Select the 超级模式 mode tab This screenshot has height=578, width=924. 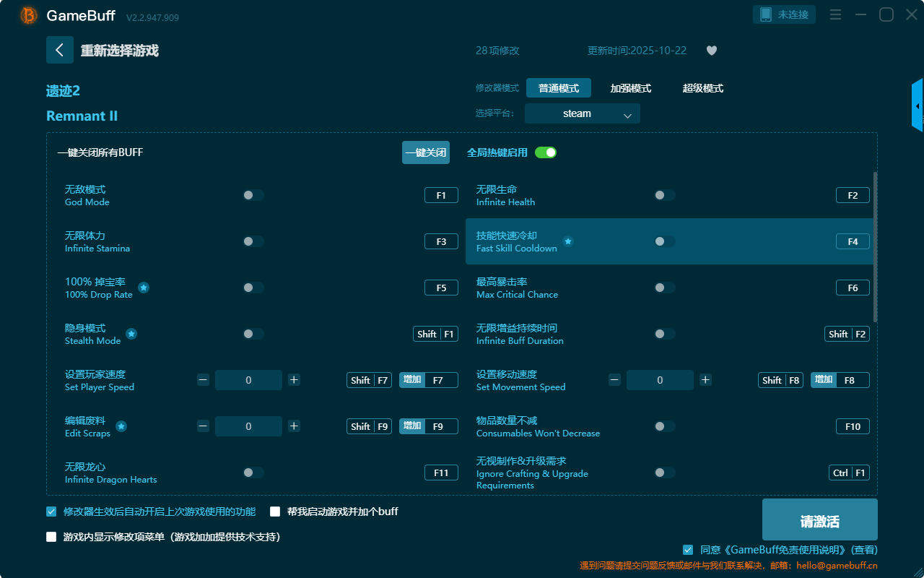(x=702, y=88)
